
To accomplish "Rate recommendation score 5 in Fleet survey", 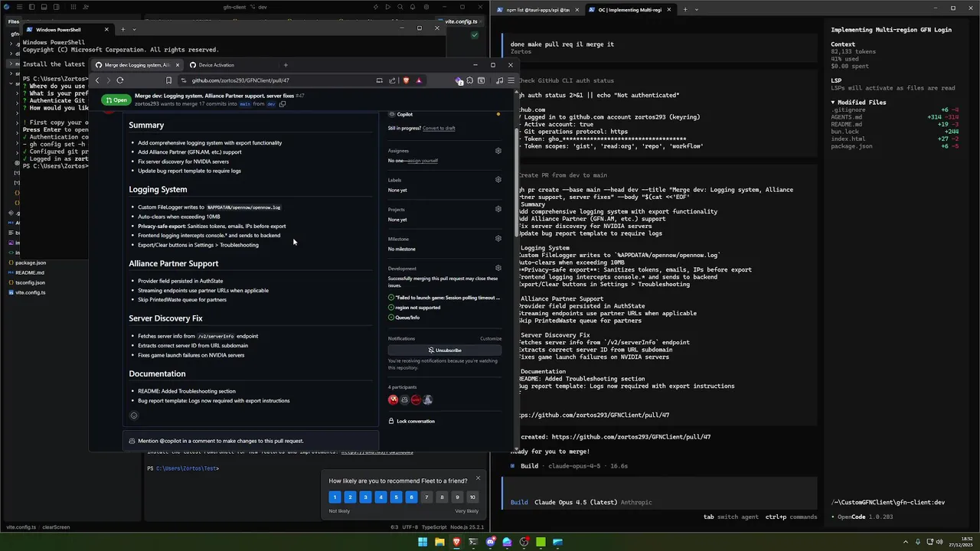I will [396, 497].
